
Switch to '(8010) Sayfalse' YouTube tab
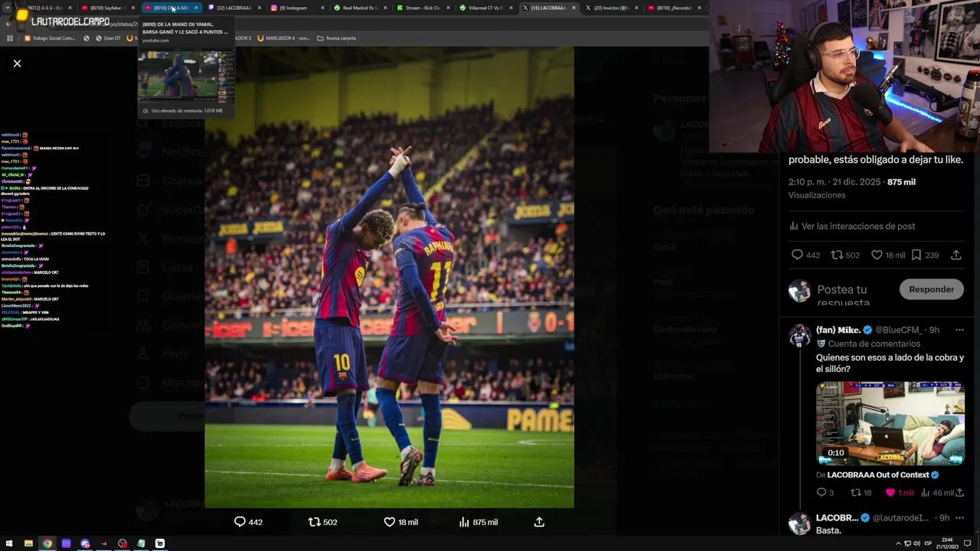point(107,8)
